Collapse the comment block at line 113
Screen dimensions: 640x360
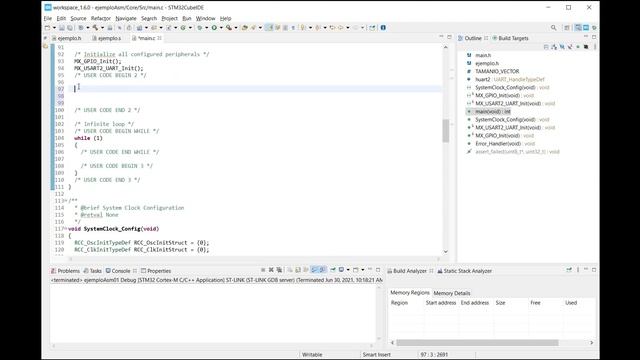[x=66, y=201]
